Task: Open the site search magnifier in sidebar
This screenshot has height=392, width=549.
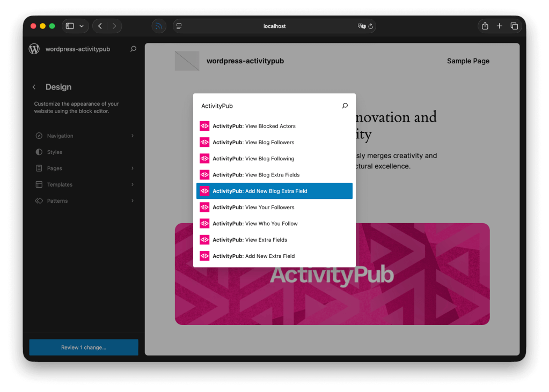Action: click(x=133, y=49)
